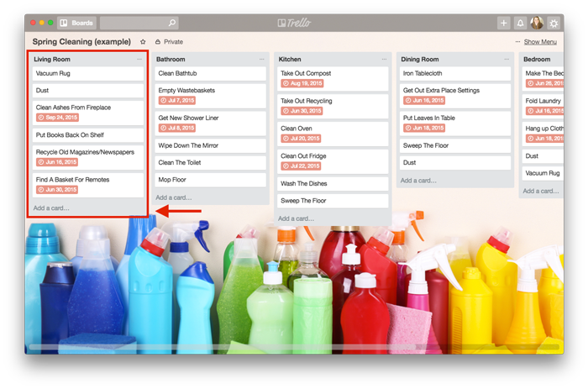The height and width of the screenshot is (389, 588).
Task: Open the Bathroom list options menu
Action: click(x=262, y=60)
